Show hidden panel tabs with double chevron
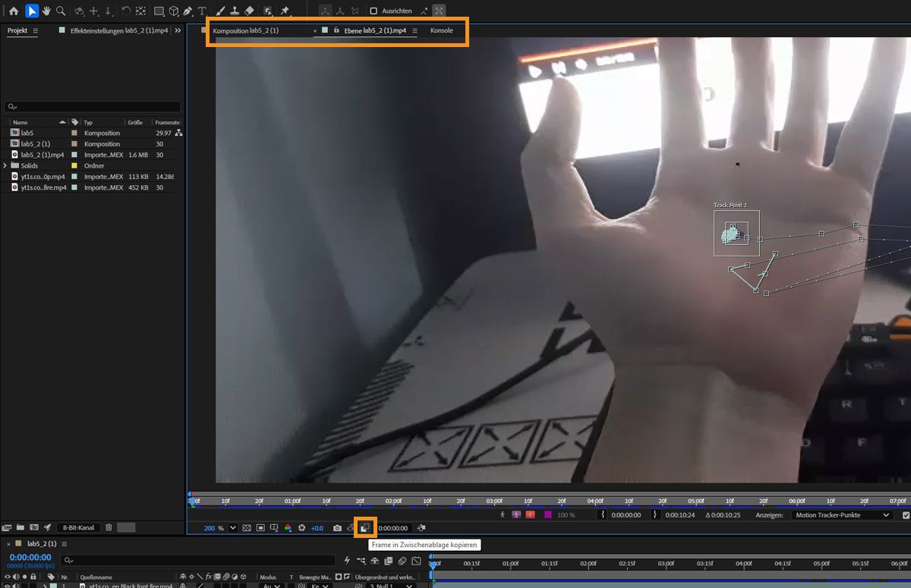Viewport: 911px width, 588px height. click(x=178, y=30)
